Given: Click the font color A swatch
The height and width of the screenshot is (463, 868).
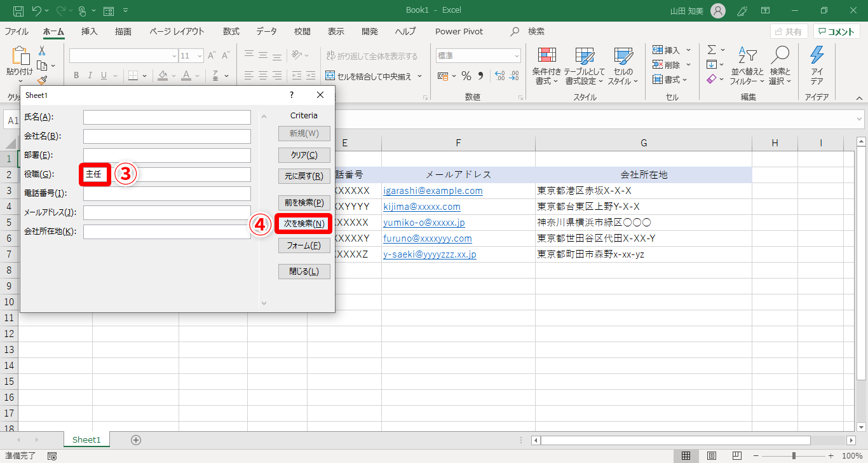Looking at the screenshot, I should coord(187,76).
